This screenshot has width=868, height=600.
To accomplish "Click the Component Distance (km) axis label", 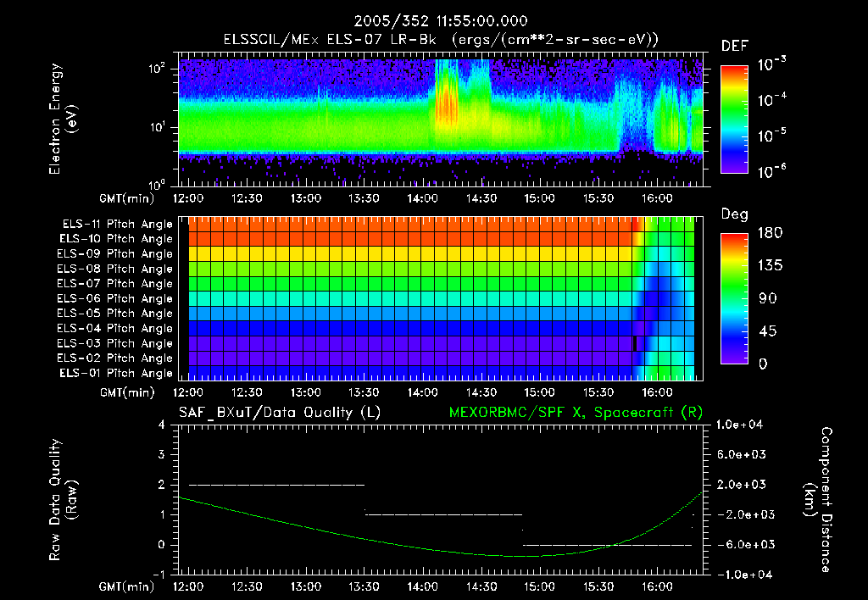I will click(x=818, y=500).
